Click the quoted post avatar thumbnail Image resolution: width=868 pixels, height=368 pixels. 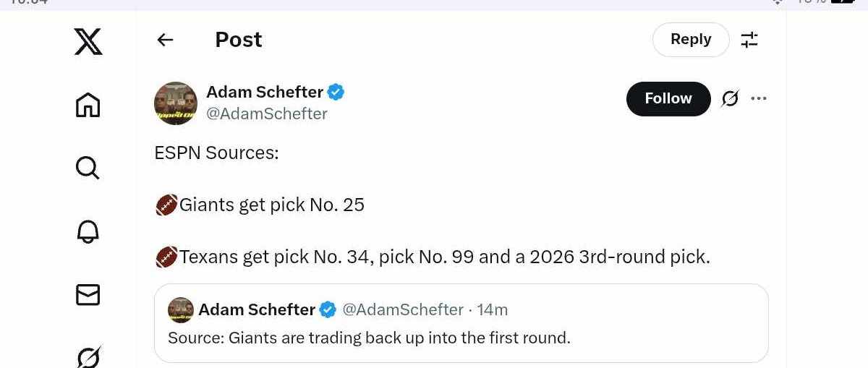[181, 309]
